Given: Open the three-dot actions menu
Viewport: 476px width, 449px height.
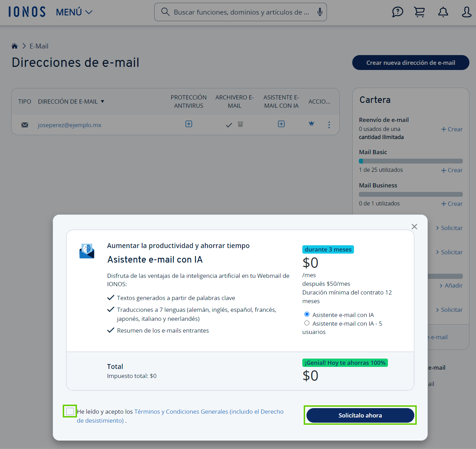Looking at the screenshot, I should (329, 125).
